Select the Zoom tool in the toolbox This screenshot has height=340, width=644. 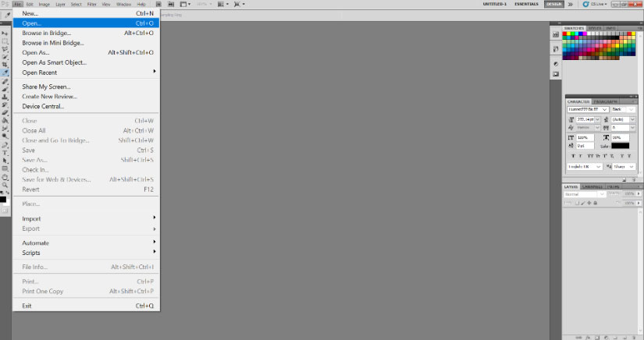tap(5, 185)
